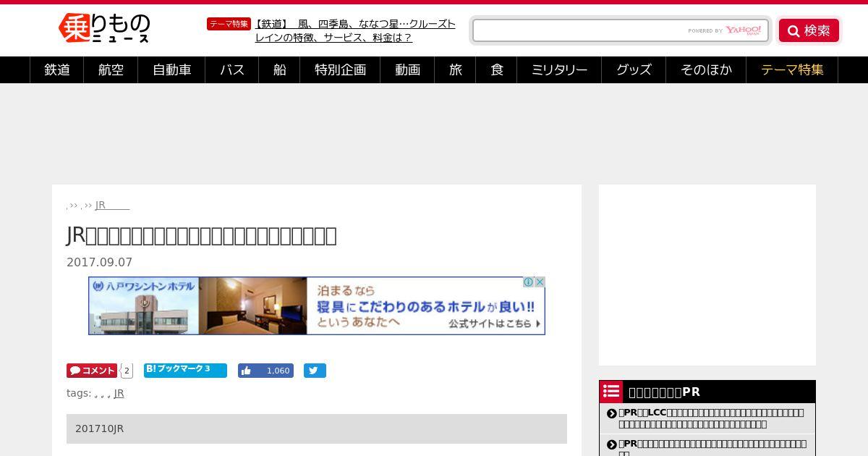Open the 航空 menu item
Image resolution: width=868 pixels, height=456 pixels.
pos(111,69)
